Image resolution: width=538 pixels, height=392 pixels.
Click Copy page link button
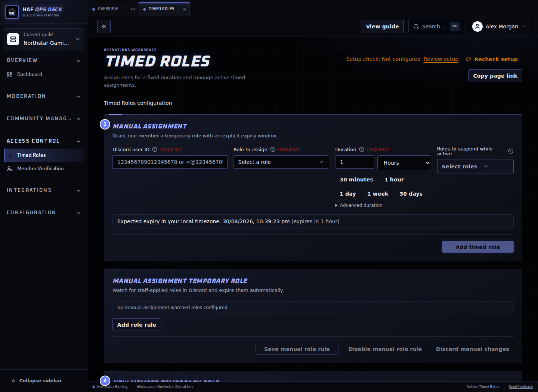click(x=495, y=75)
